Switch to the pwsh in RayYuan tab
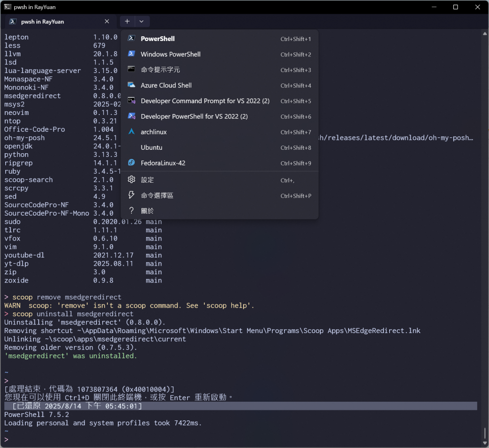Viewport: 489px width, 448px height. click(60, 21)
